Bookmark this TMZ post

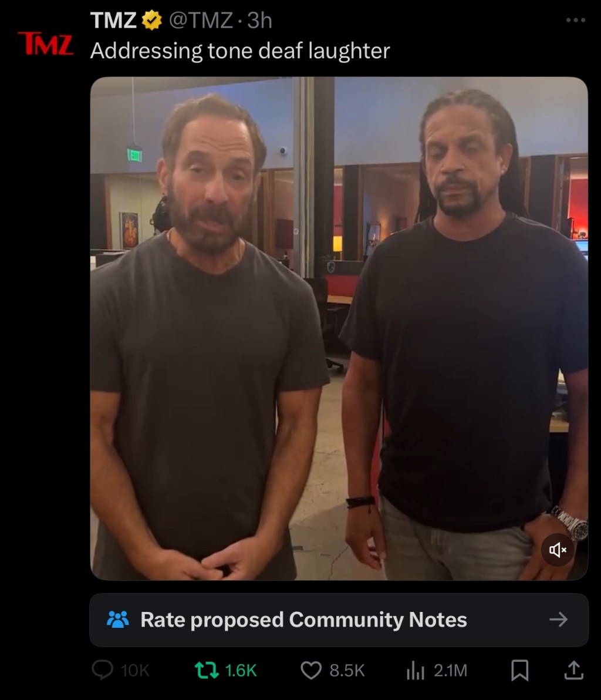point(519,670)
